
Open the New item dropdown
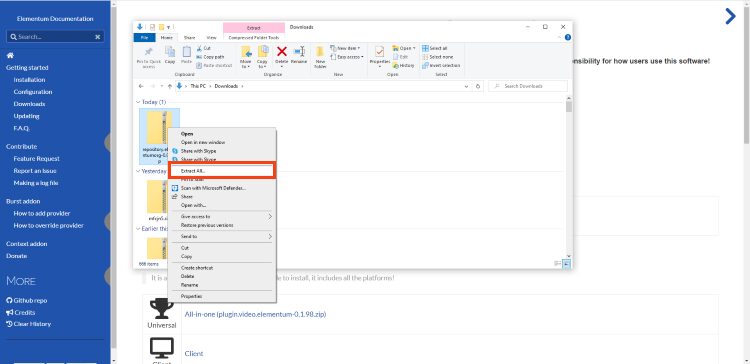click(345, 48)
